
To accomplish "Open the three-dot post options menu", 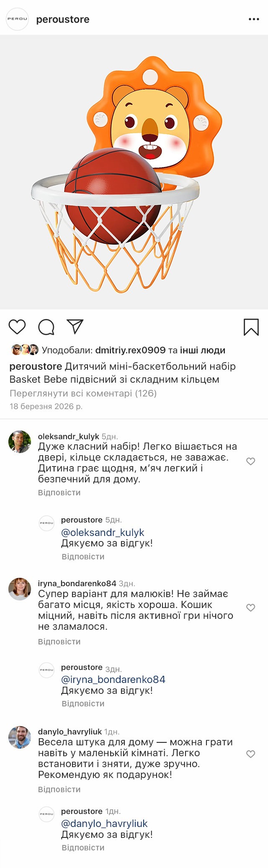I will pos(254,19).
